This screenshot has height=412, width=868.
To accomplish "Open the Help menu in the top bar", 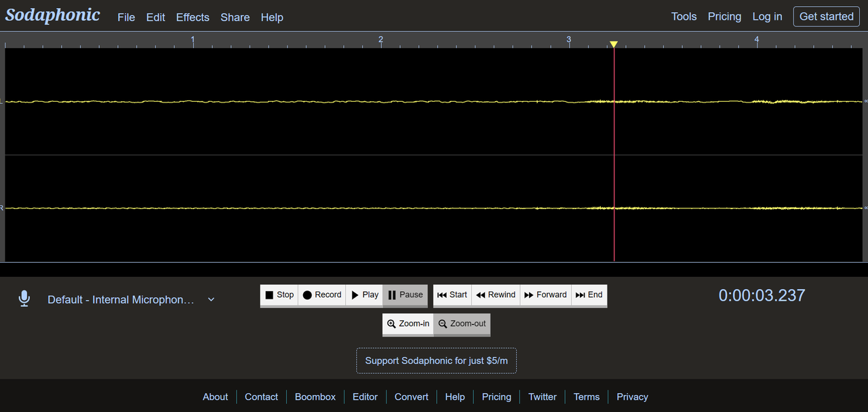I will (272, 17).
